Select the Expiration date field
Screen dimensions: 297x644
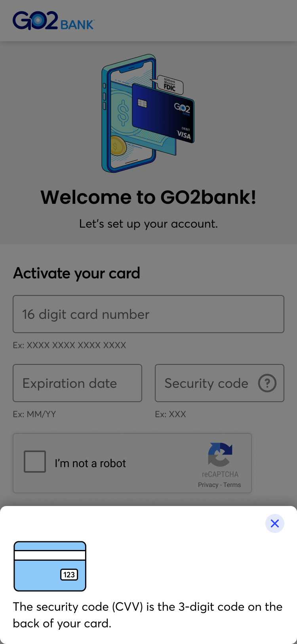pos(77,383)
